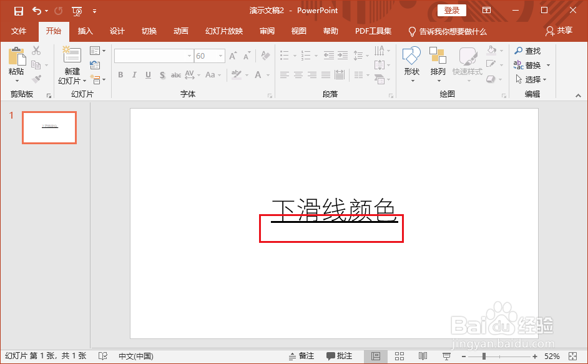Enable bulleted list formatting
The height and width of the screenshot is (364, 588).
point(285,55)
